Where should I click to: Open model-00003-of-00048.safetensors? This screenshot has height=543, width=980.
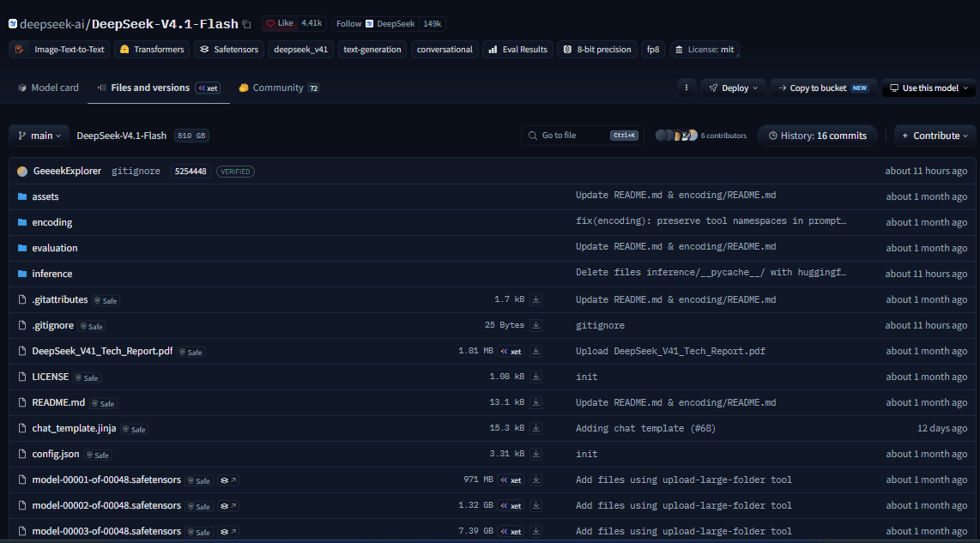106,531
